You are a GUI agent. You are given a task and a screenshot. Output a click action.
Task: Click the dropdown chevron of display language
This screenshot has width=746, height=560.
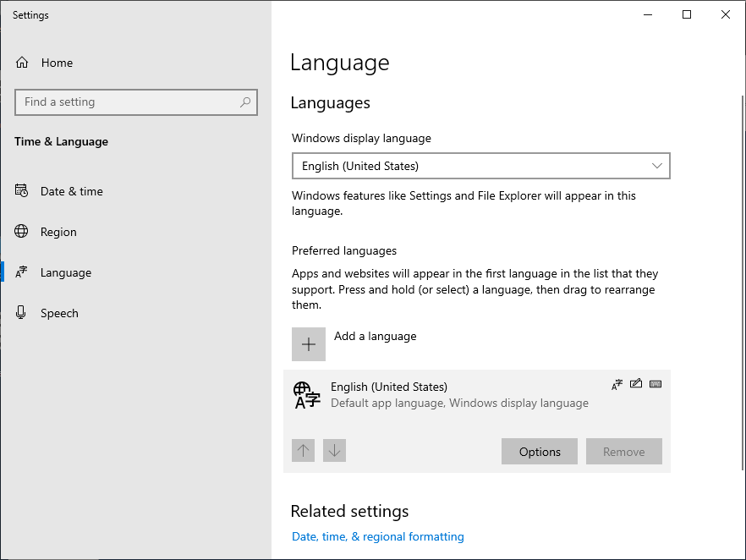(657, 166)
